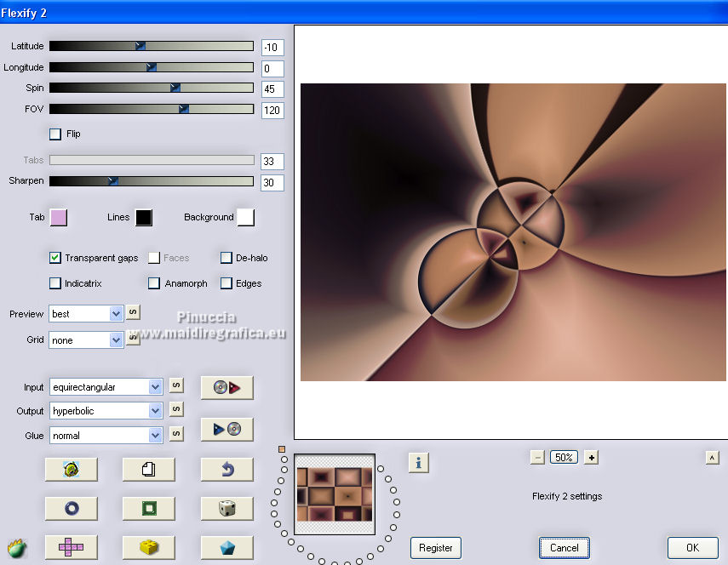The image size is (728, 565).
Task: Open the Tab color swatch
Action: pos(59,217)
